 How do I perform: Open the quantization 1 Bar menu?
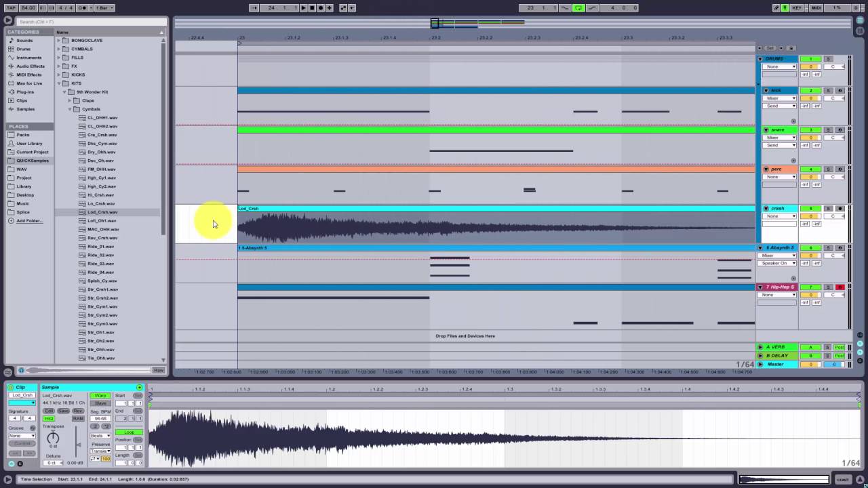104,8
